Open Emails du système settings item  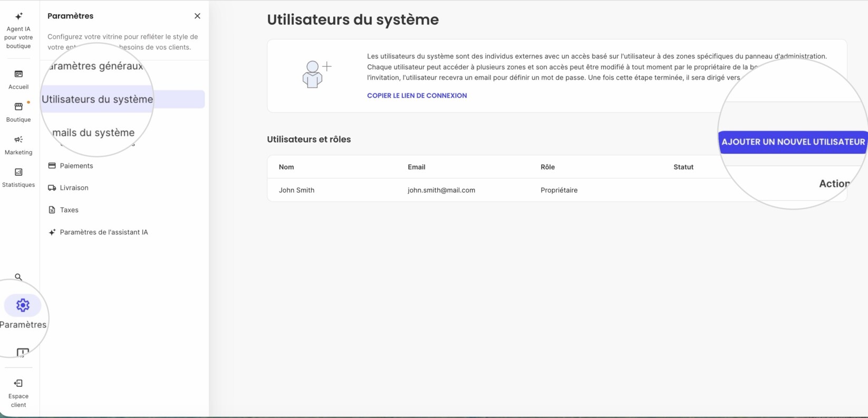coord(93,132)
